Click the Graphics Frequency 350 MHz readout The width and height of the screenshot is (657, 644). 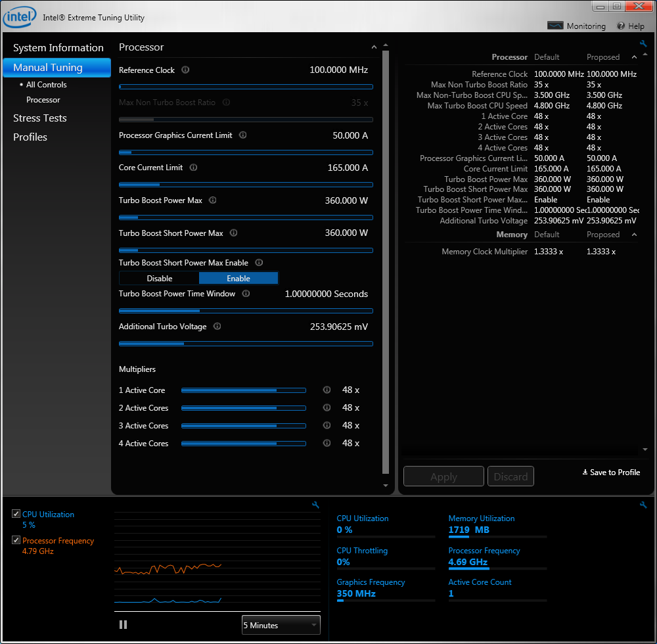point(356,593)
